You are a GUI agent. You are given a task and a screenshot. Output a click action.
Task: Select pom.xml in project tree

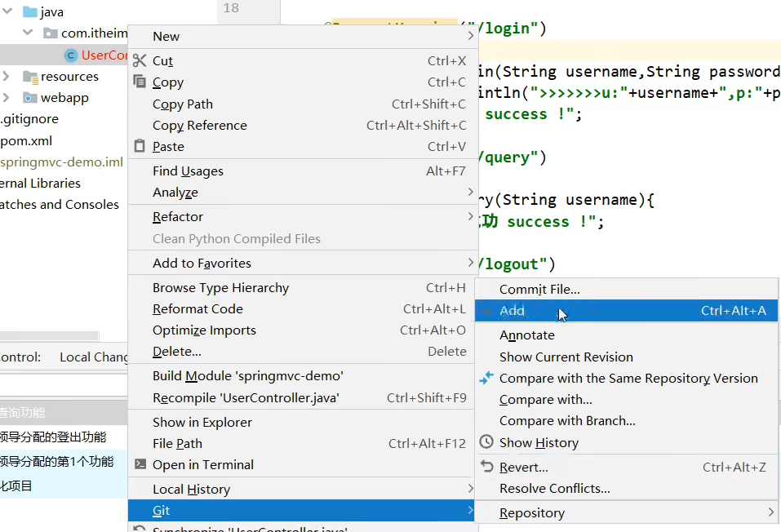click(x=26, y=141)
